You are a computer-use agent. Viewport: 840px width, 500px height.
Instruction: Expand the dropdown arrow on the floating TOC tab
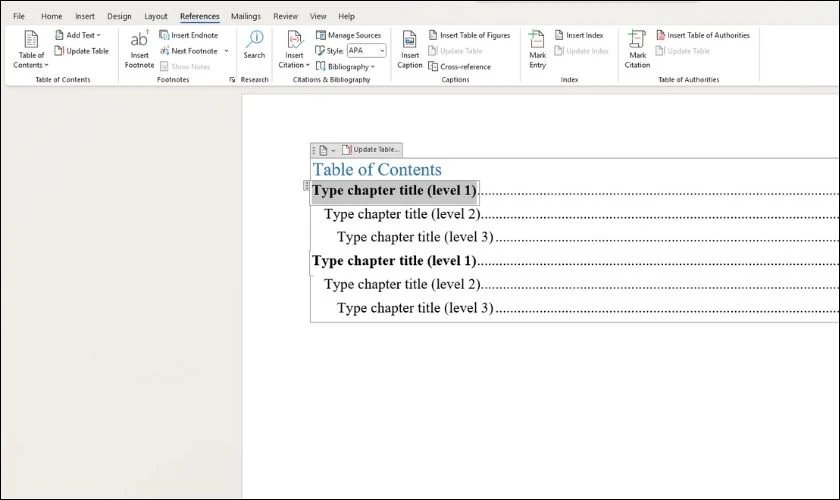tap(333, 151)
